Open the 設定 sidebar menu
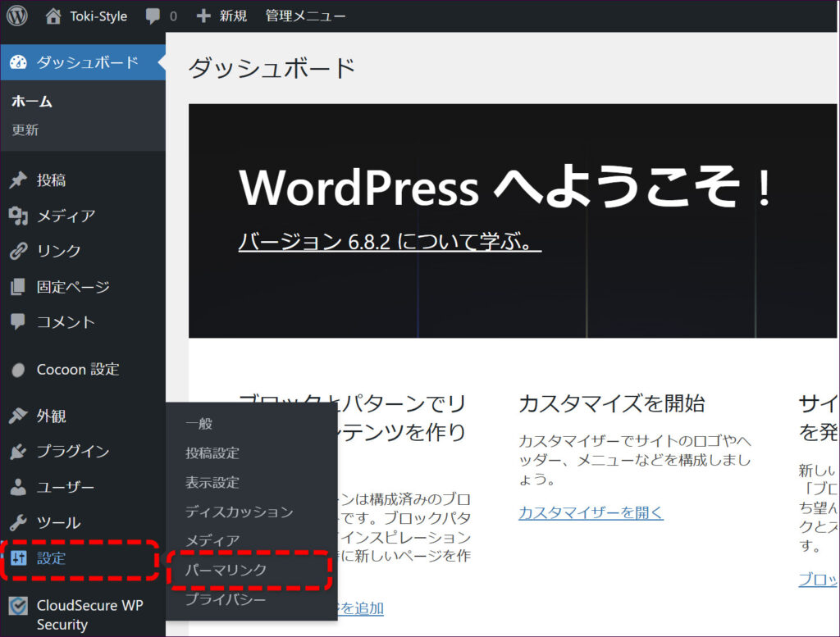This screenshot has height=637, width=840. pyautogui.click(x=52, y=558)
